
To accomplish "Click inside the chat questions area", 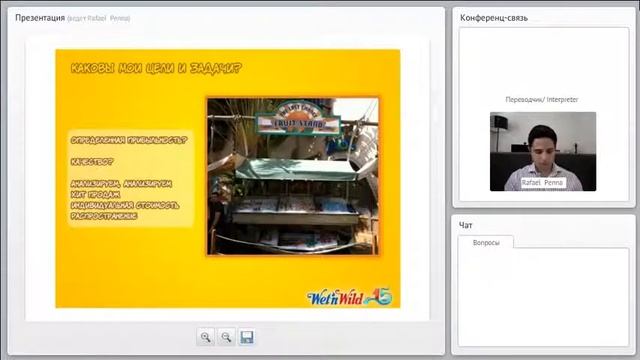I will coord(543,297).
